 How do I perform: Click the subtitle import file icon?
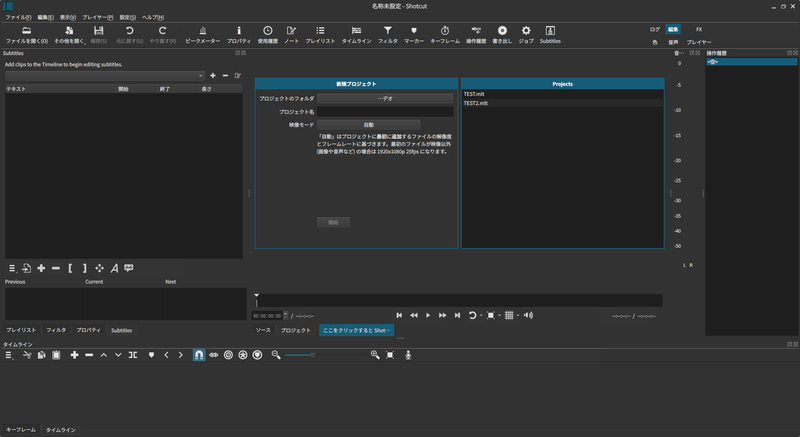27,268
